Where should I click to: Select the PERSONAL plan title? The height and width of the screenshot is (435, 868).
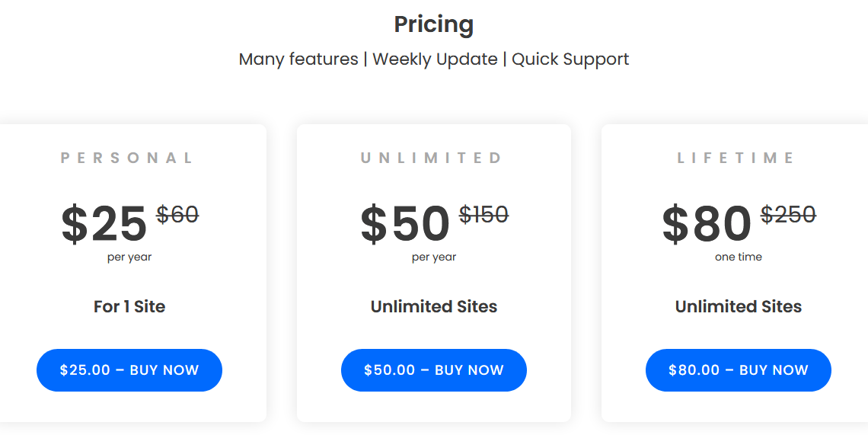pyautogui.click(x=127, y=158)
